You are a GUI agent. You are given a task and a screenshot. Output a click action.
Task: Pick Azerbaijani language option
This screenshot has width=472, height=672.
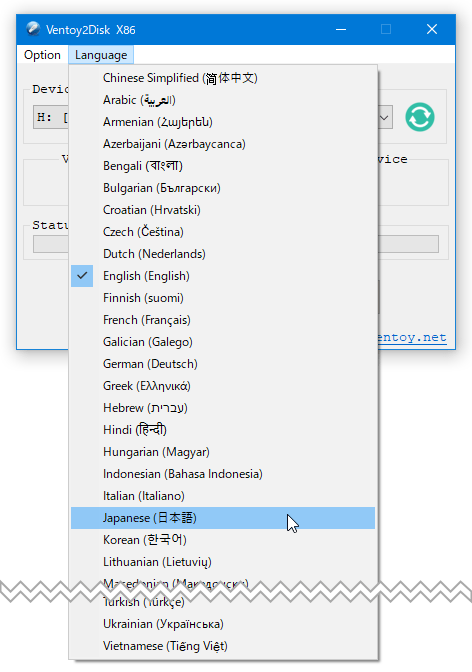pyautogui.click(x=223, y=144)
